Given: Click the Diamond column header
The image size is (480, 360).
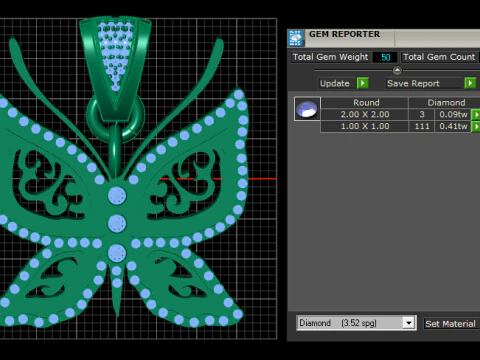Looking at the screenshot, I should (x=446, y=102).
